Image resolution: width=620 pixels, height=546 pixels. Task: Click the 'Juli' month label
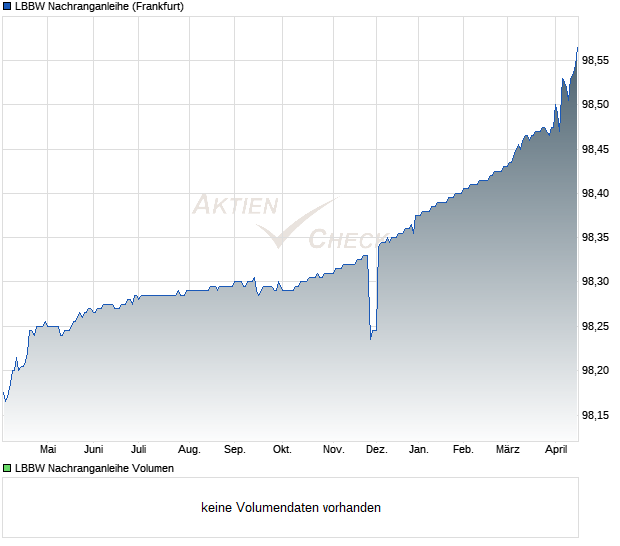139,450
